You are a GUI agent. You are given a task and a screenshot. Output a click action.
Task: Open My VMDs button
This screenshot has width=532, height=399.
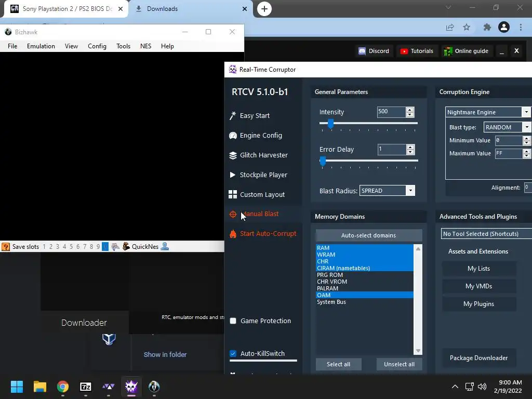tap(478, 286)
